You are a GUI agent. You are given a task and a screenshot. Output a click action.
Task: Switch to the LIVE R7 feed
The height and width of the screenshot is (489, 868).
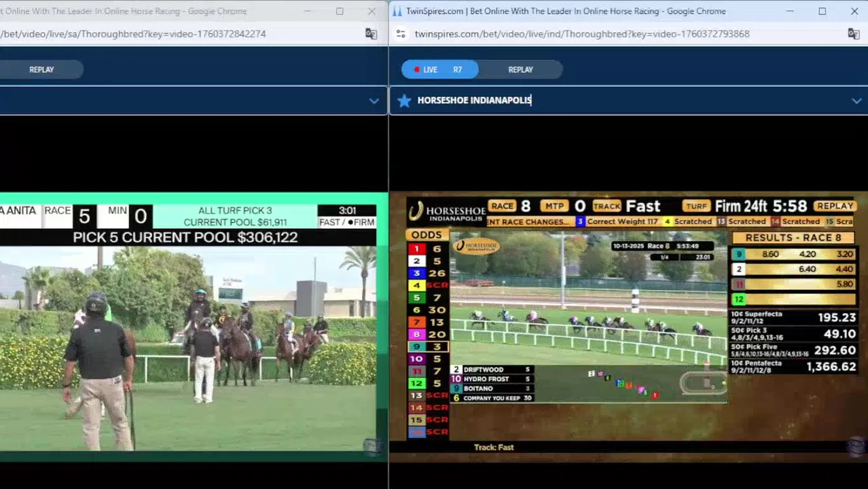(x=439, y=69)
